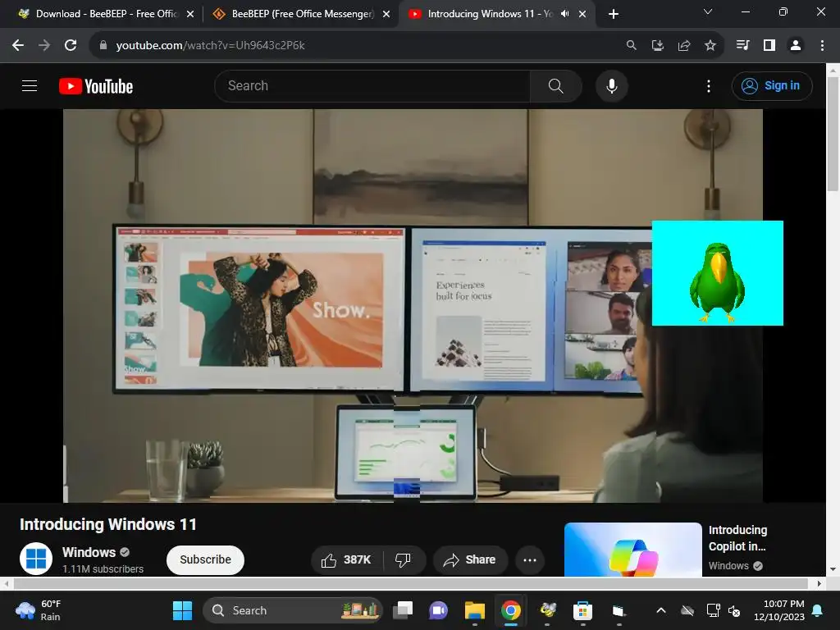Mute the tab via speaker icon
Image resolution: width=840 pixels, height=630 pixels.
coord(564,14)
